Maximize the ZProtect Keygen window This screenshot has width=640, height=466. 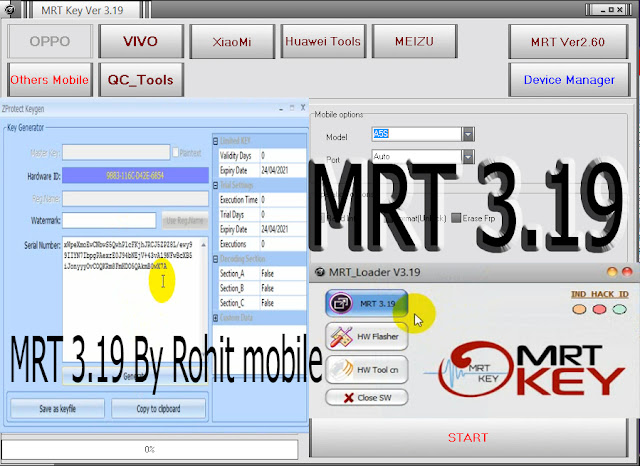point(292,108)
